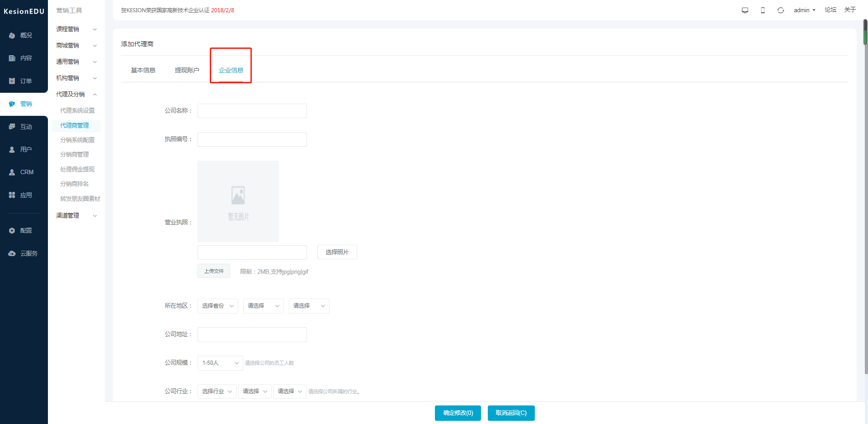Open the city dropdown next to province

(264, 306)
